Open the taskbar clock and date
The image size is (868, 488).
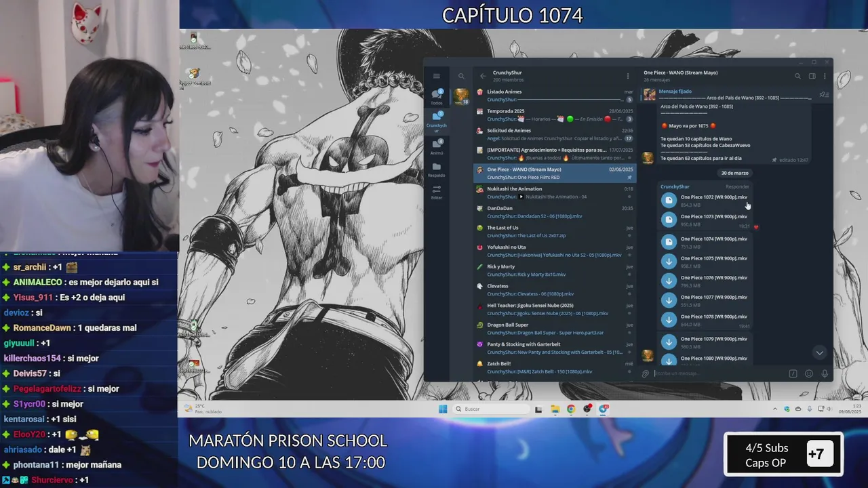[850, 409]
